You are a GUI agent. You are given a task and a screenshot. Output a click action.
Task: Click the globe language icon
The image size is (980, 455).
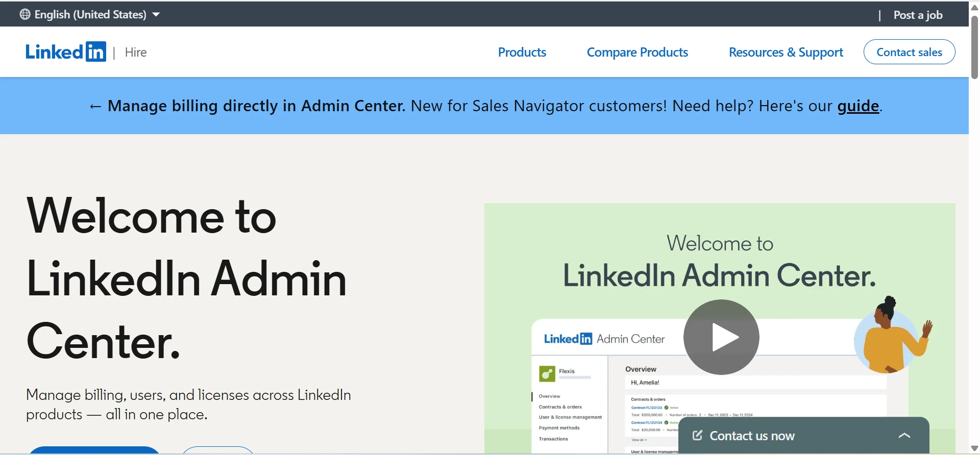(25, 14)
